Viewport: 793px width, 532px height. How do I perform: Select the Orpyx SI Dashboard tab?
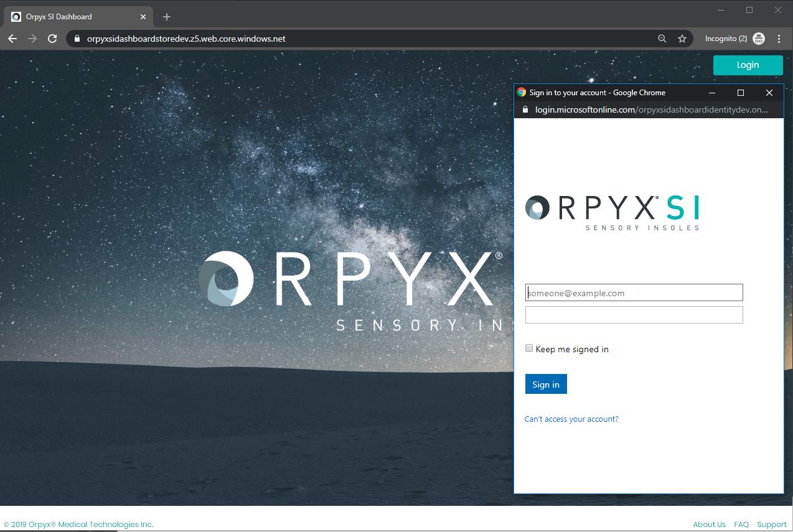[x=68, y=17]
